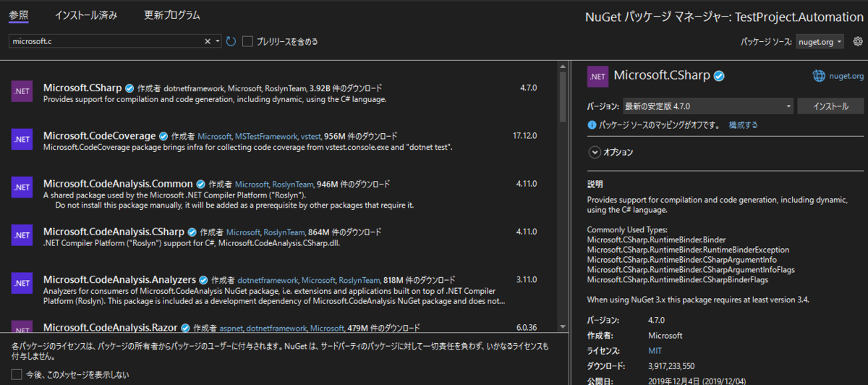868x385 pixels.
Task: Click the package list scrollbar thumb
Action: tap(563, 97)
